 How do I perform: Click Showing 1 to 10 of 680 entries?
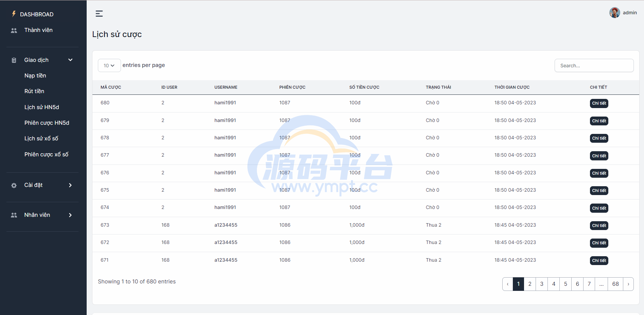point(137,281)
